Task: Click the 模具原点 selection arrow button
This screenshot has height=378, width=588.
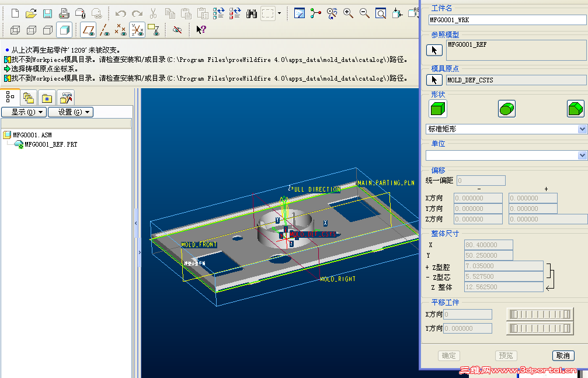Action: click(x=434, y=80)
